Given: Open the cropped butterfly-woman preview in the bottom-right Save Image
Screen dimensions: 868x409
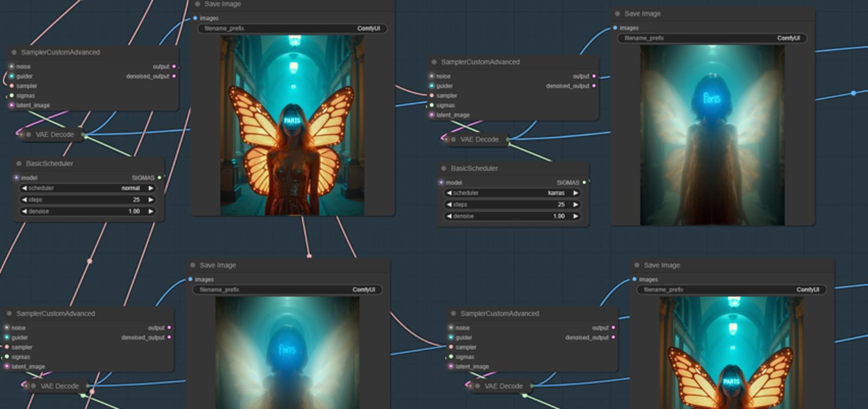Looking at the screenshot, I should (x=732, y=353).
